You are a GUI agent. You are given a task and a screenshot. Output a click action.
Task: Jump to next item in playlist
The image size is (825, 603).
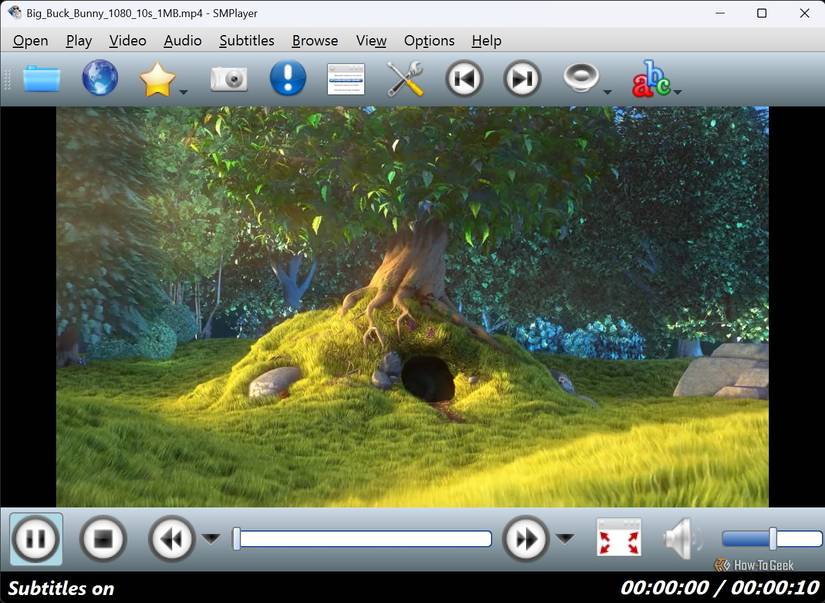click(x=522, y=79)
